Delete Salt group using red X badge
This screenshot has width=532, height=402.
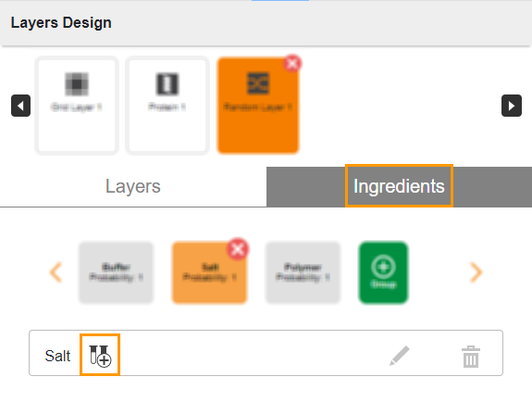[238, 249]
